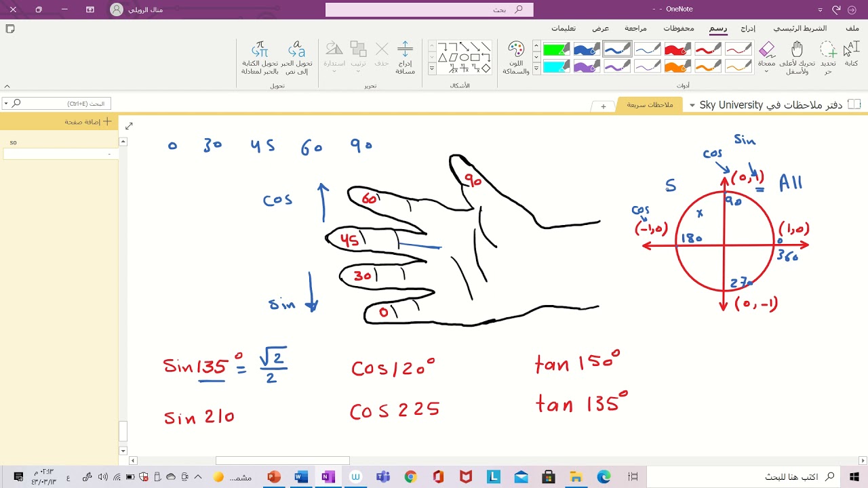
Task: Choose the purple thick pen
Action: coord(587,66)
